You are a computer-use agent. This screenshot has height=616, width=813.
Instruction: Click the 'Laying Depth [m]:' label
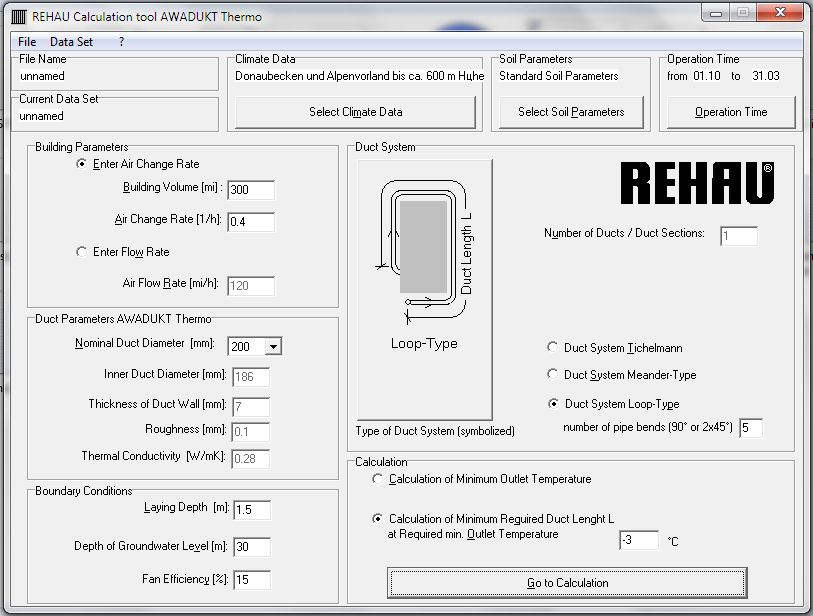(x=187, y=507)
